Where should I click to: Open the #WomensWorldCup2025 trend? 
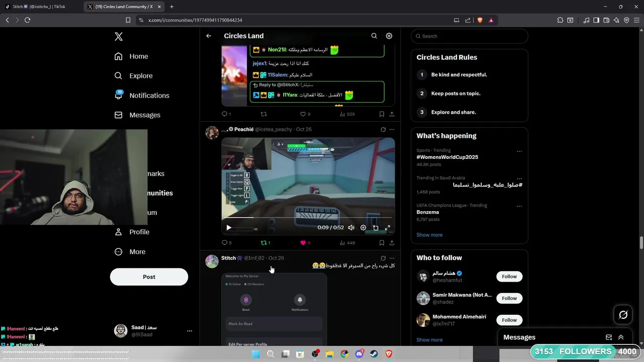(x=447, y=157)
